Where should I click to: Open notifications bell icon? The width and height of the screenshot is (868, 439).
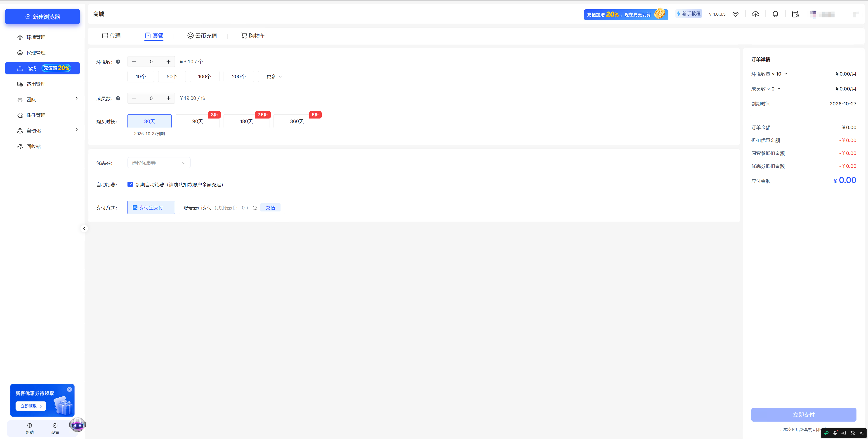(x=775, y=14)
